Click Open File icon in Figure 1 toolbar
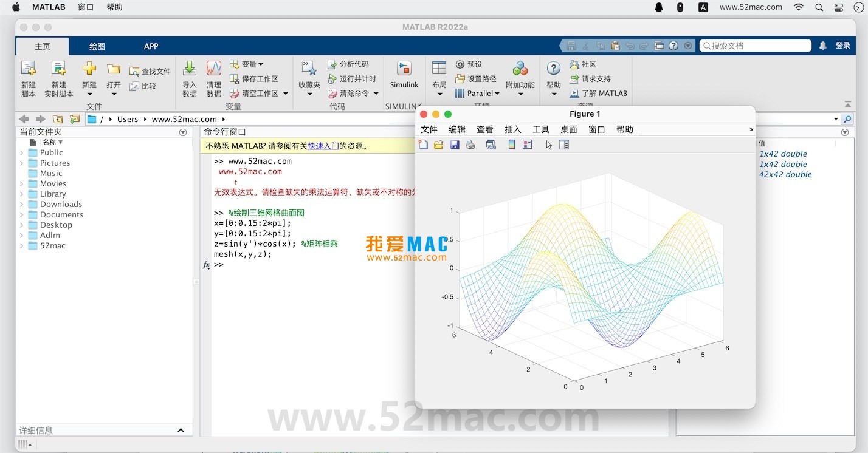The width and height of the screenshot is (868, 453). click(x=439, y=145)
